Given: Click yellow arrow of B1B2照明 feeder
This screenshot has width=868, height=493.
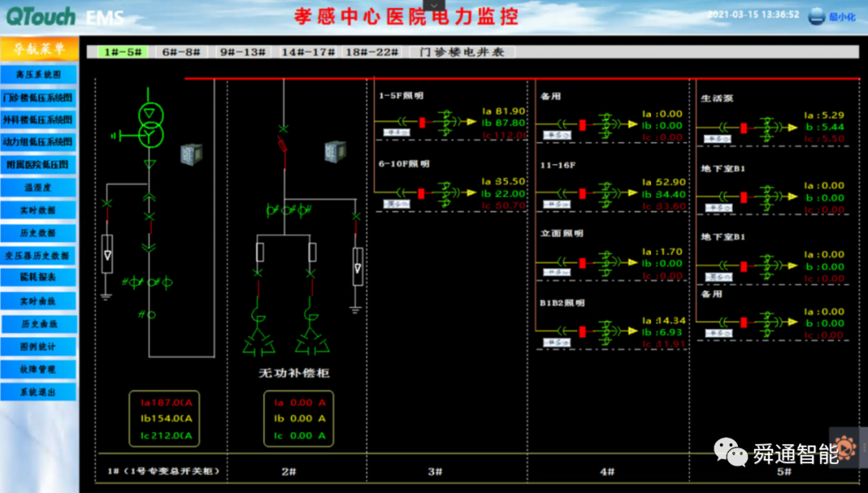Looking at the screenshot, I should click(x=633, y=331).
